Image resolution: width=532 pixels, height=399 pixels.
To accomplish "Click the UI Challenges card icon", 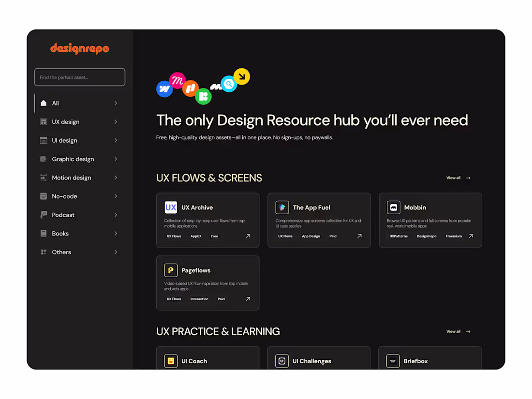I will coord(281,361).
